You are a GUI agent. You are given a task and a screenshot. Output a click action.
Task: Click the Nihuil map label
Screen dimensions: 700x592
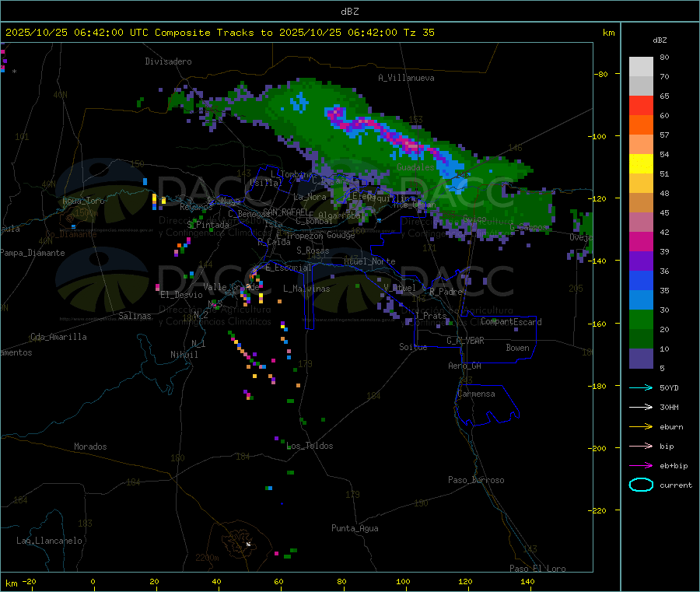tap(184, 355)
